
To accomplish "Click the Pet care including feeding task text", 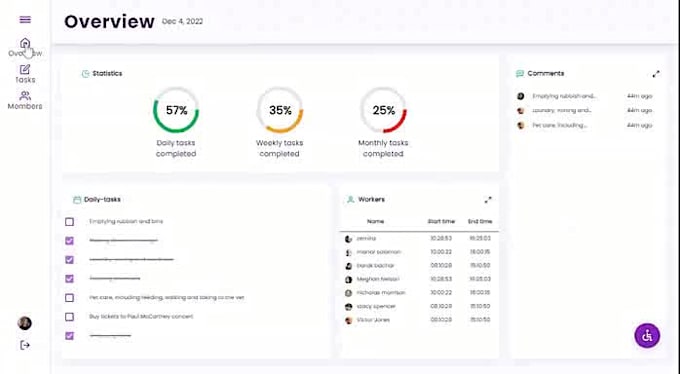I will click(x=167, y=297).
